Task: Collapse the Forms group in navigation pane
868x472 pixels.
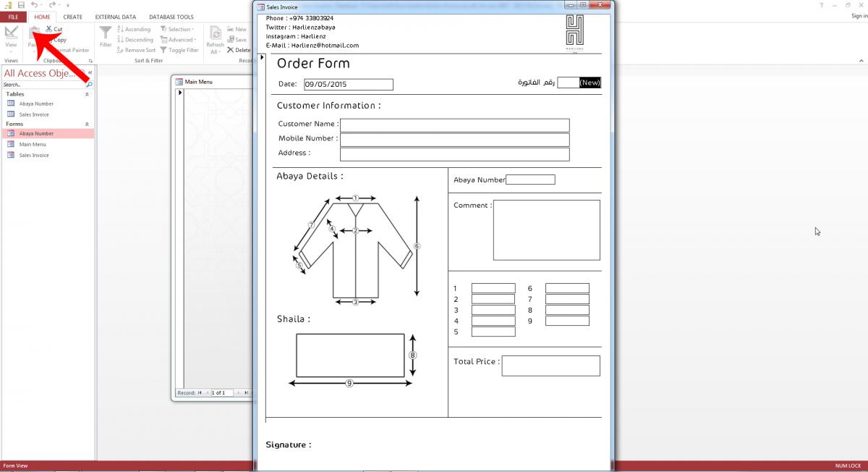Action: pos(88,124)
